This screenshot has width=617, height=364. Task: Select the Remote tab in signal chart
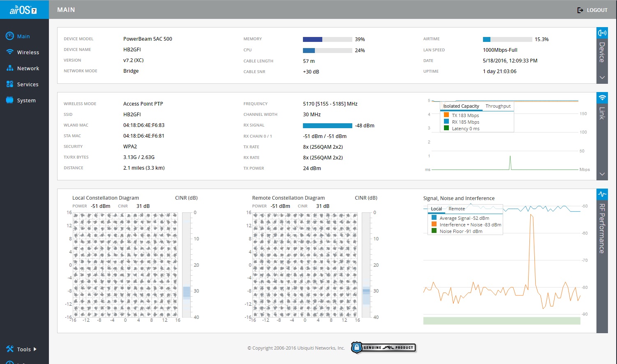(x=456, y=209)
